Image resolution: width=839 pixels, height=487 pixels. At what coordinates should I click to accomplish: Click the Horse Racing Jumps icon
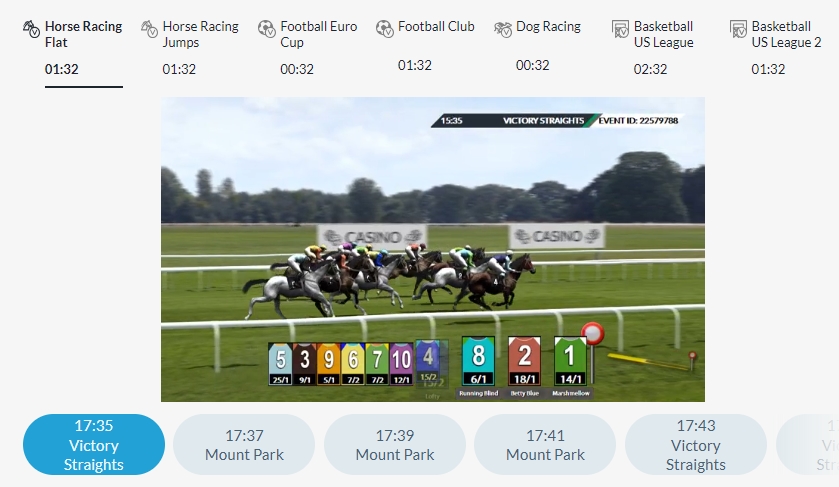[x=149, y=29]
